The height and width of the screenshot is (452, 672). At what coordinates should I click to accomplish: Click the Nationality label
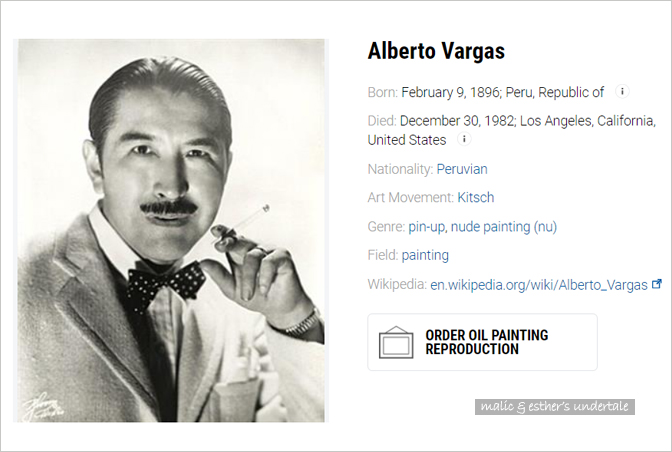tap(400, 169)
